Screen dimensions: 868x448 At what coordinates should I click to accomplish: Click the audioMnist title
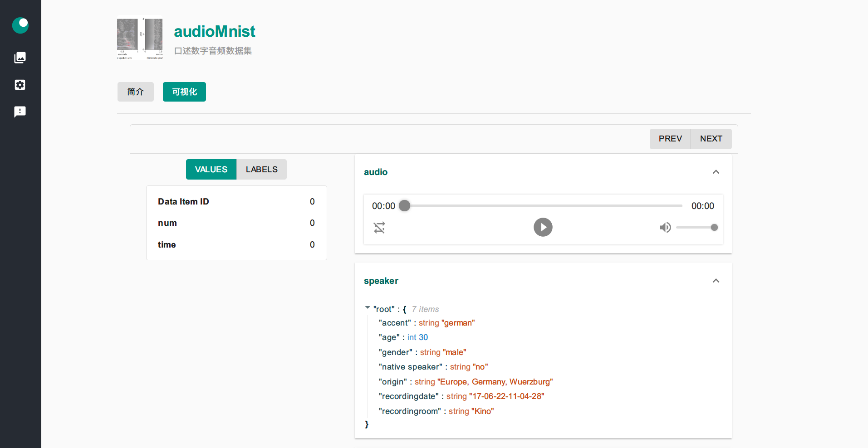pos(215,31)
